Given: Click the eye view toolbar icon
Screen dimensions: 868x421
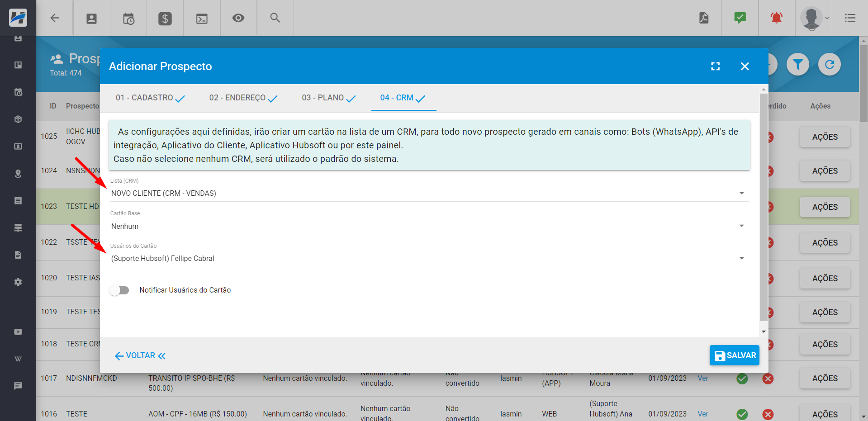Looking at the screenshot, I should click(x=238, y=18).
